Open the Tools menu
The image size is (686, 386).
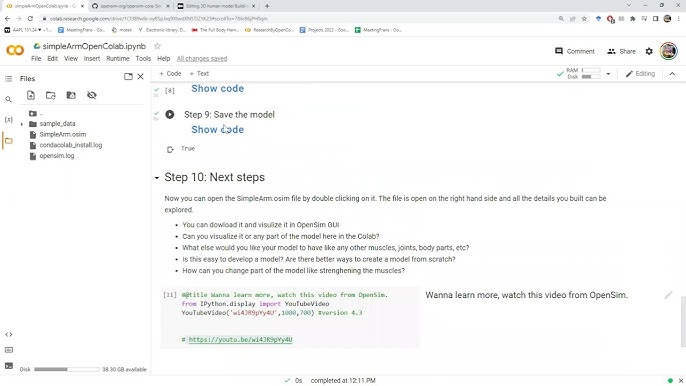pos(143,58)
